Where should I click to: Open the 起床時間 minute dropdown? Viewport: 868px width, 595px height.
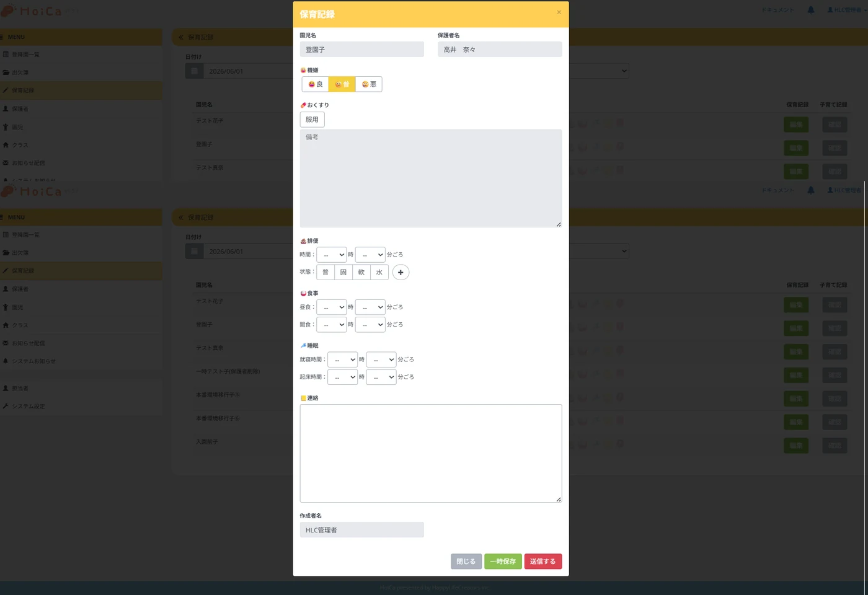[x=381, y=377]
